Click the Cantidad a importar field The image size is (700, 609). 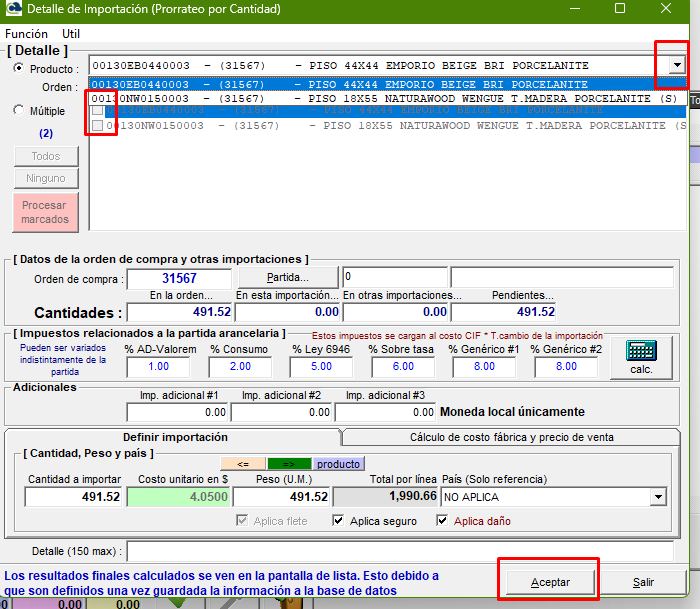74,496
